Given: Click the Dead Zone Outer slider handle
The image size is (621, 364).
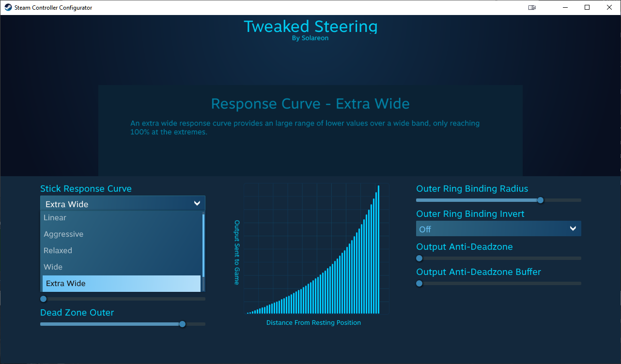Looking at the screenshot, I should 182,324.
